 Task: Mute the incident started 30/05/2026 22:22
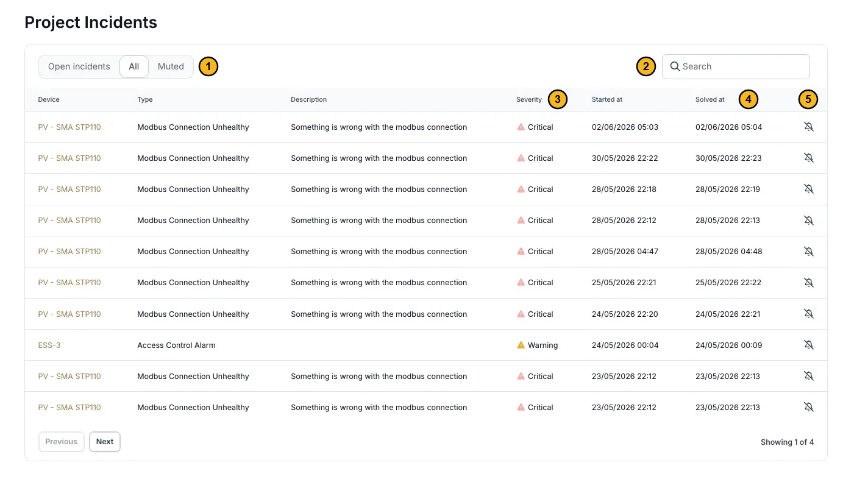tap(808, 158)
